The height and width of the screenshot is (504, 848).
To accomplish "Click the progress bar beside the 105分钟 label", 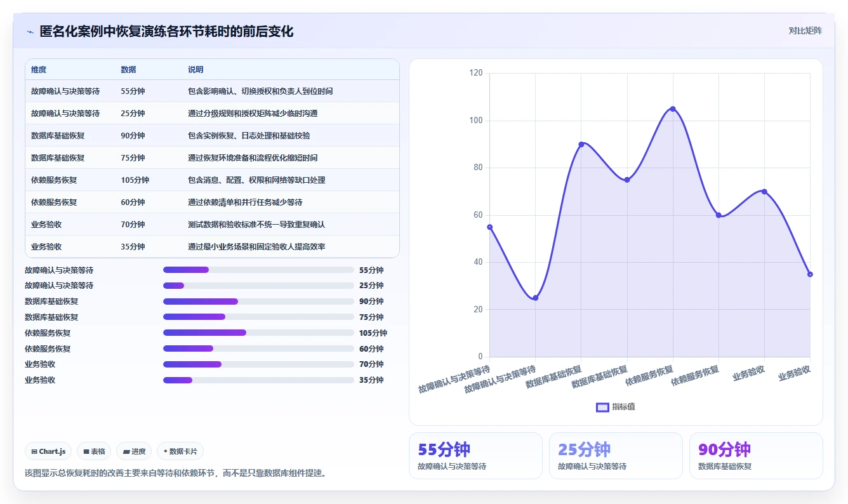I will [258, 333].
